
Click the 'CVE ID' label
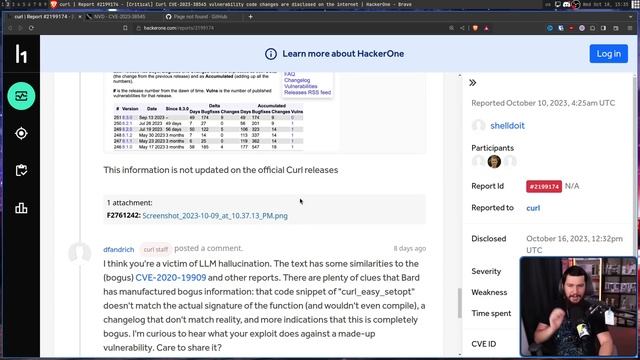coord(484,344)
